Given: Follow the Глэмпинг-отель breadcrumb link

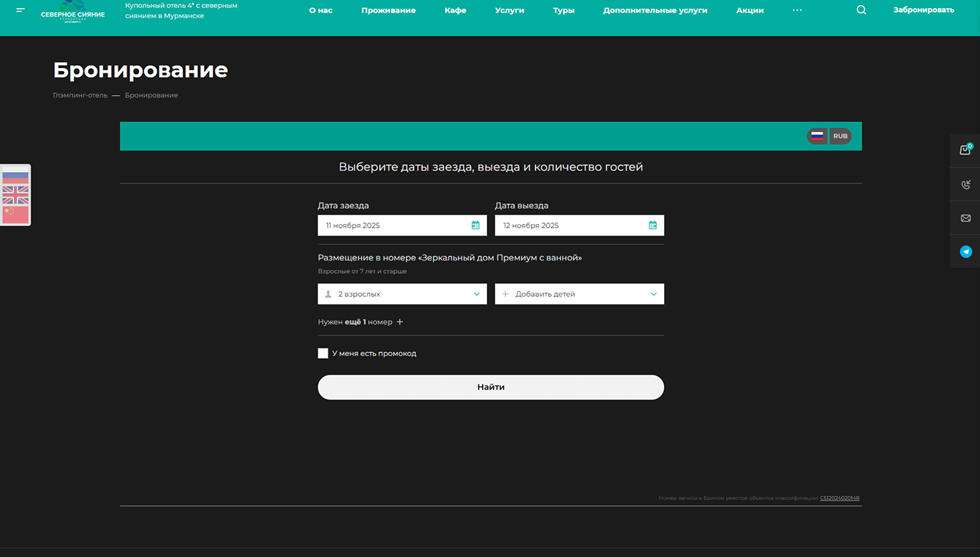Looking at the screenshot, I should click(x=80, y=95).
